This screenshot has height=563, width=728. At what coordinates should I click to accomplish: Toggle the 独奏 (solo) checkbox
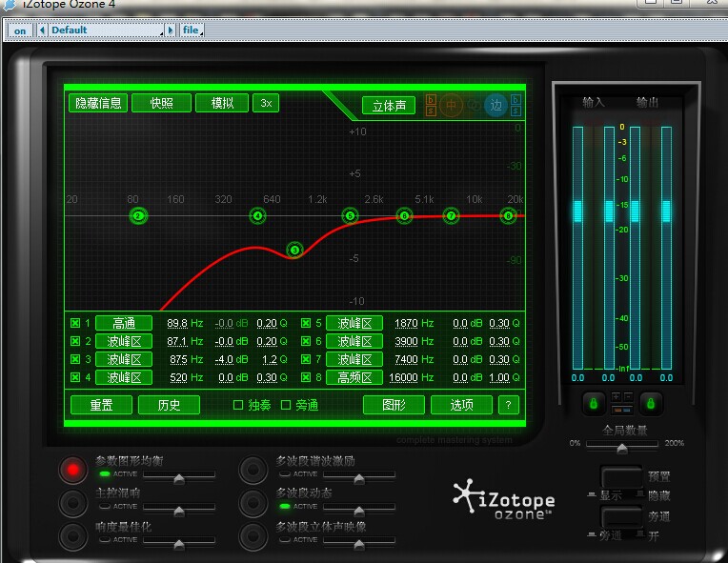click(x=237, y=405)
